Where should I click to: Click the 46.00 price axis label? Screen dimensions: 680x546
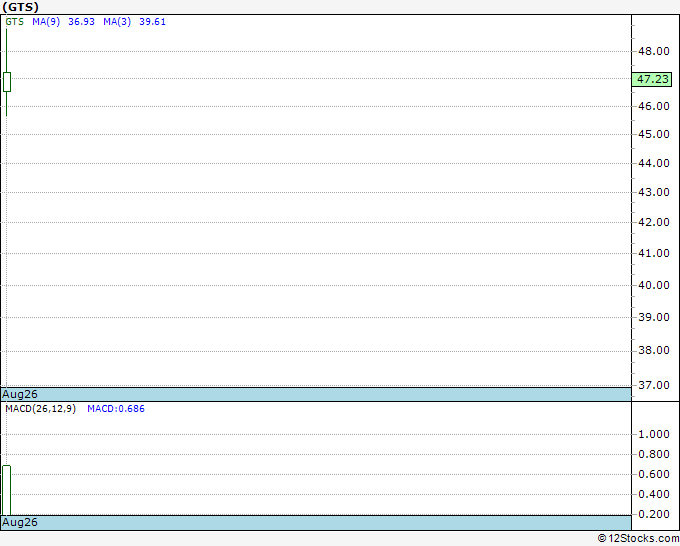(654, 106)
